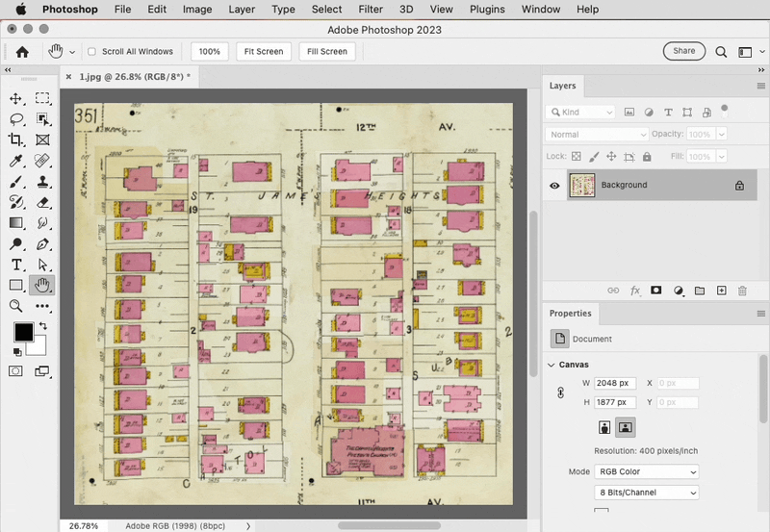The height and width of the screenshot is (532, 770).
Task: Select the Object Selection tool
Action: point(42,119)
